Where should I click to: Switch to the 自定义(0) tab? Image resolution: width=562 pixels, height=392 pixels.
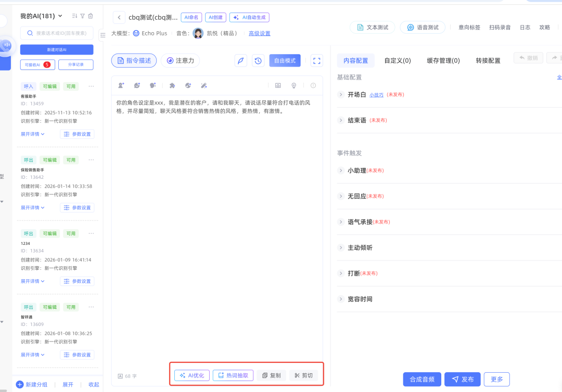[x=397, y=60]
